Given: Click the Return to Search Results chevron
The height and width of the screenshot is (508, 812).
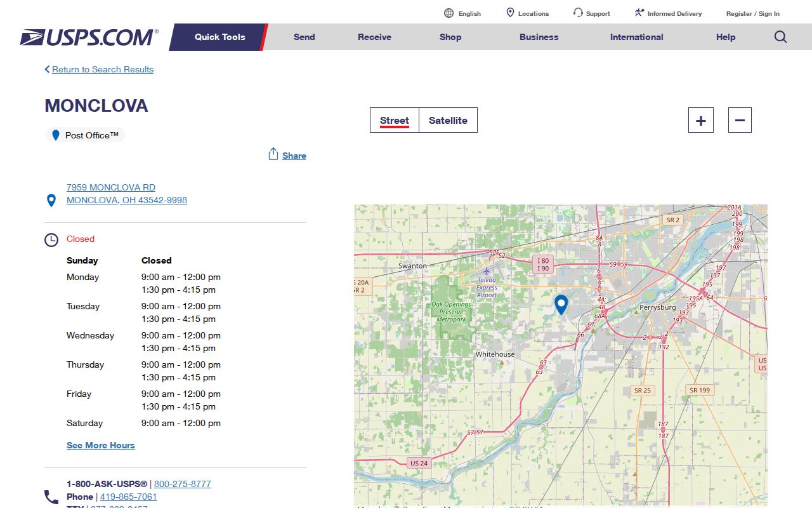Looking at the screenshot, I should (x=47, y=69).
